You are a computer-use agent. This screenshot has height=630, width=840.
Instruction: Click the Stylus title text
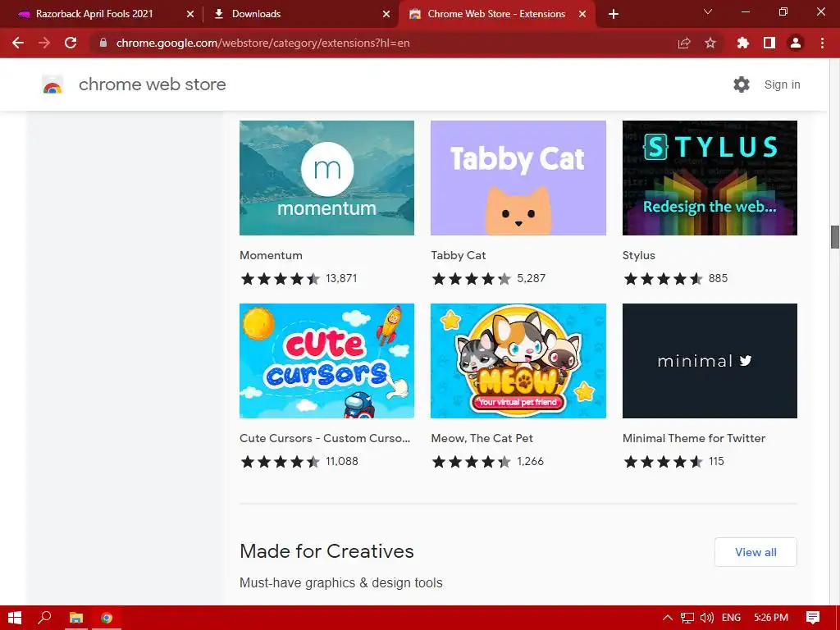[x=638, y=256]
